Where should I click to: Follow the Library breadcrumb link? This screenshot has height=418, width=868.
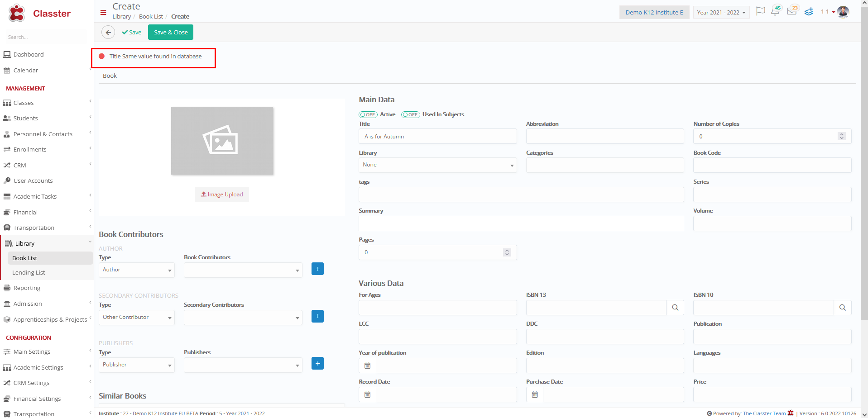point(122,16)
